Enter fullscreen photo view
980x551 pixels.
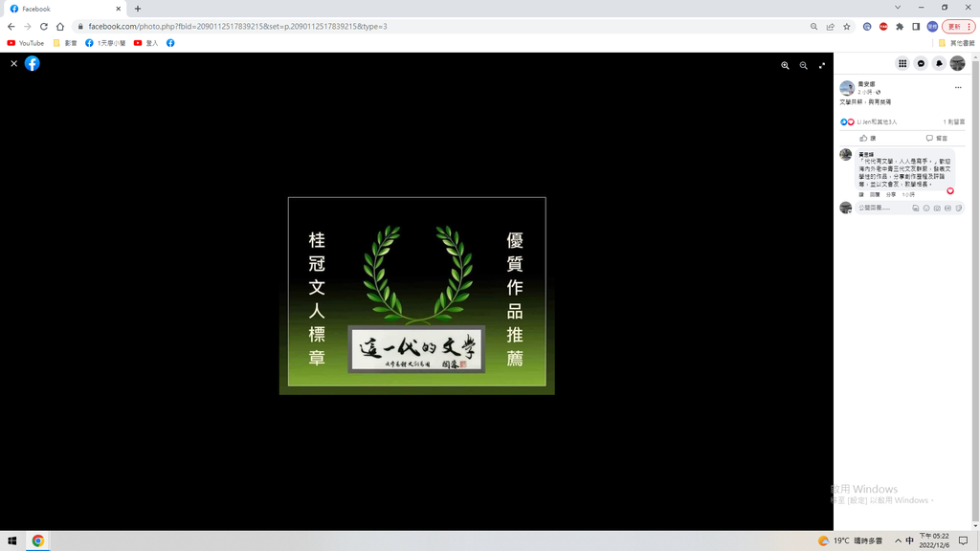tap(822, 65)
